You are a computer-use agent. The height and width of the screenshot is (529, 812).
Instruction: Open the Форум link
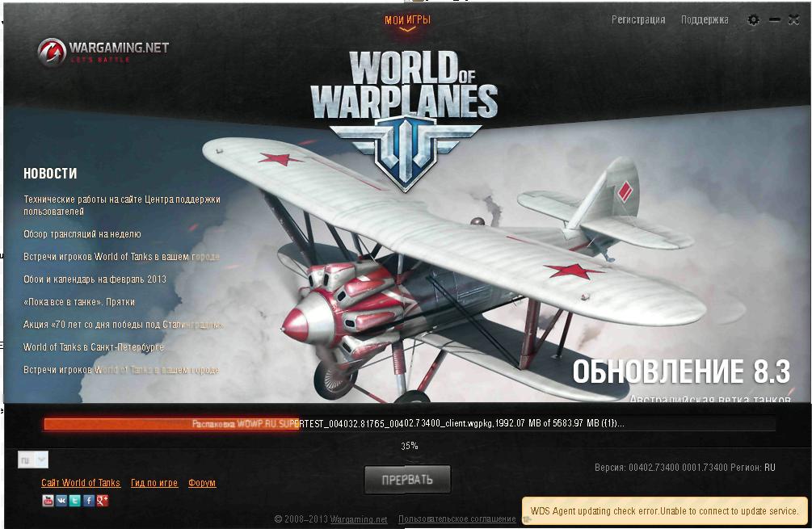point(202,483)
